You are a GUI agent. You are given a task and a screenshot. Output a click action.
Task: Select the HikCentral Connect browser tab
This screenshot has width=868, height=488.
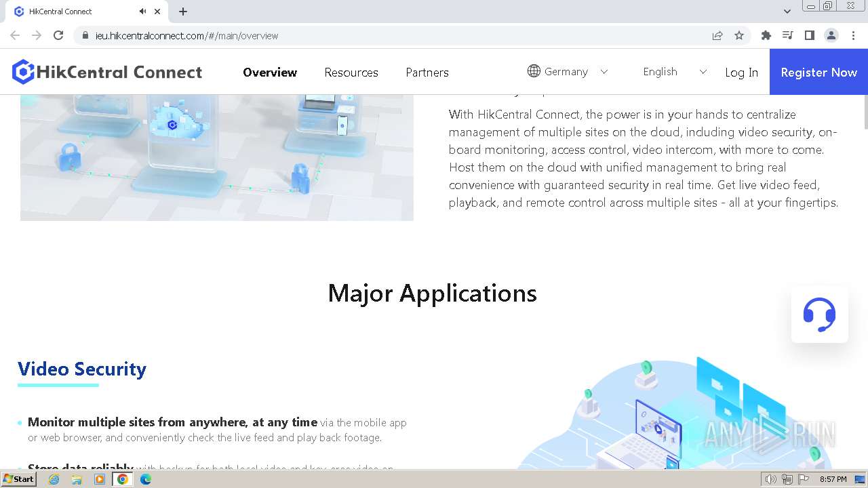click(x=87, y=12)
